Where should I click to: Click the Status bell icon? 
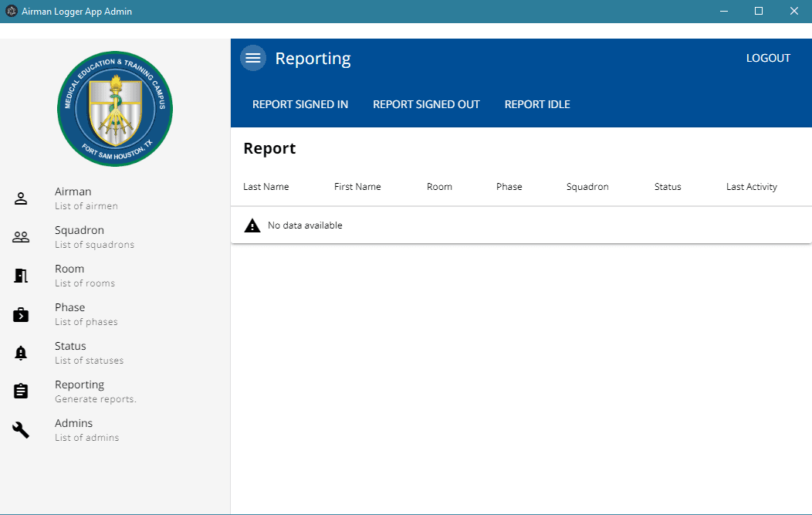tap(21, 353)
